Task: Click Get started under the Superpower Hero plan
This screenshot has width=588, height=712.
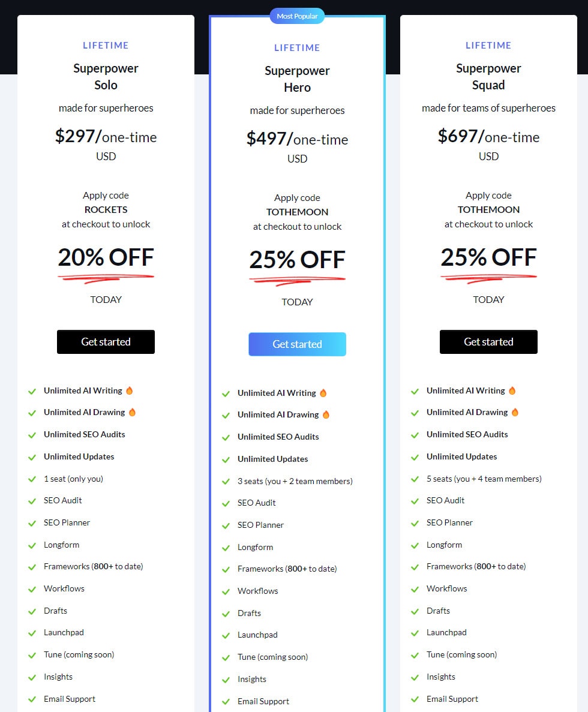Action: pos(297,344)
